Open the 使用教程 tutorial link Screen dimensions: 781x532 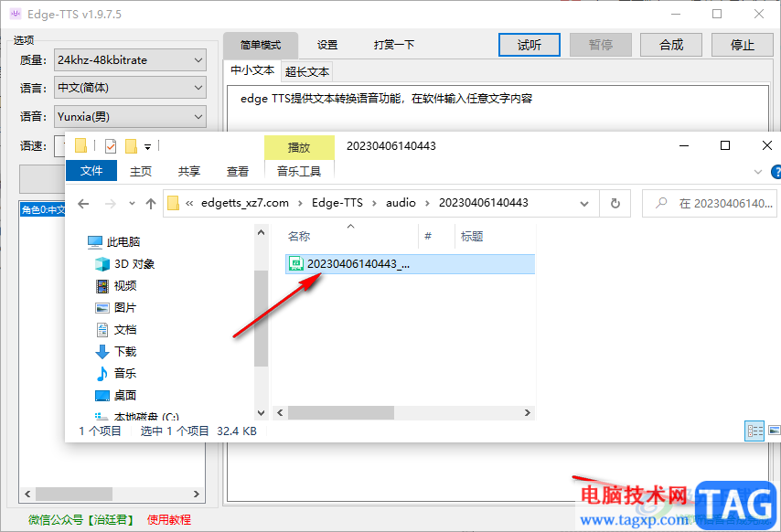click(x=169, y=519)
